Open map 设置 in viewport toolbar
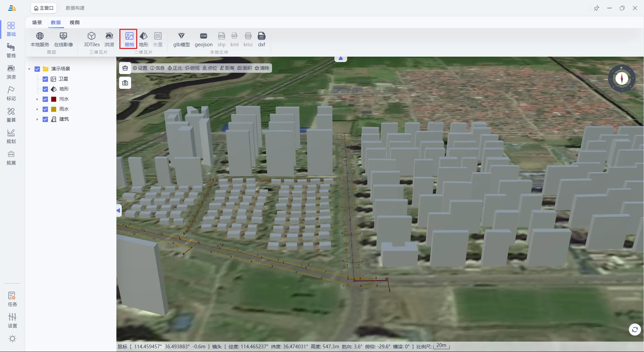The width and height of the screenshot is (644, 352). [140, 68]
